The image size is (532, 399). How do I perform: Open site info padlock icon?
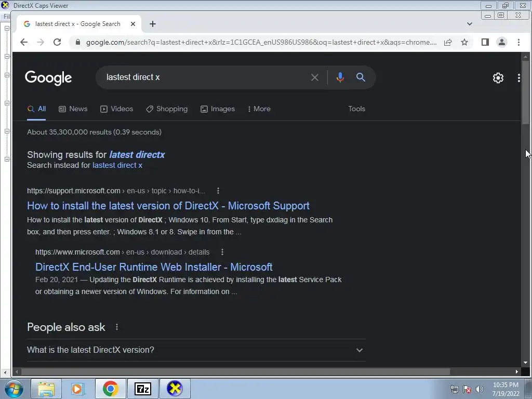(x=78, y=42)
